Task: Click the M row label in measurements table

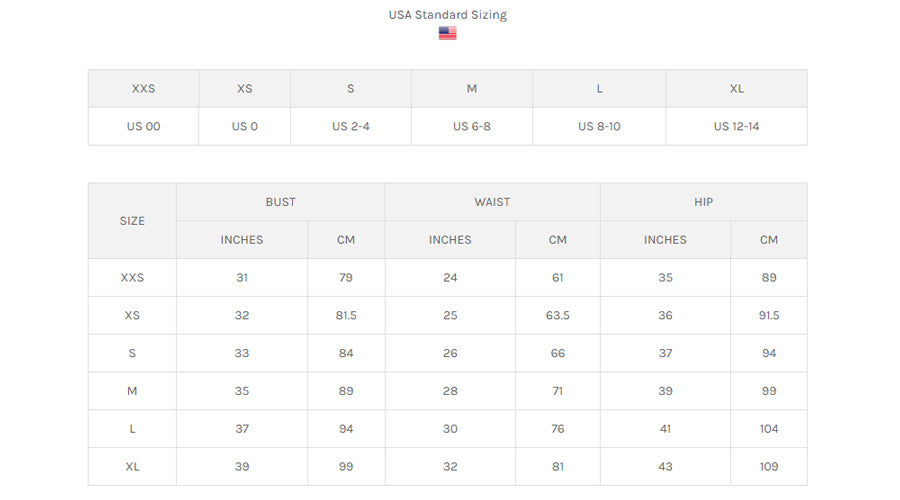Action: pyautogui.click(x=132, y=391)
